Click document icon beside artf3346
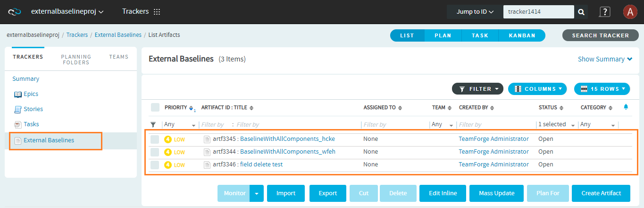Screen dimensions: 644x208 pyautogui.click(x=207, y=165)
